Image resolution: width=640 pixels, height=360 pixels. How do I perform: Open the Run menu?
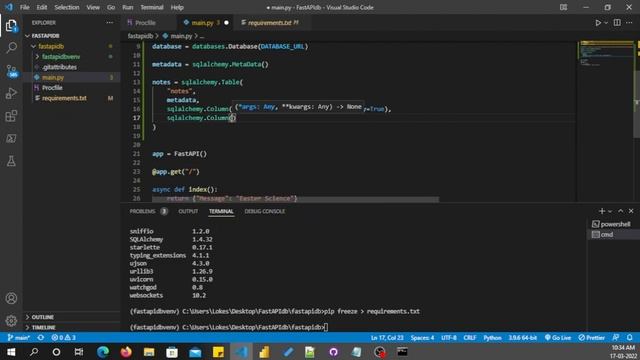coord(127,7)
